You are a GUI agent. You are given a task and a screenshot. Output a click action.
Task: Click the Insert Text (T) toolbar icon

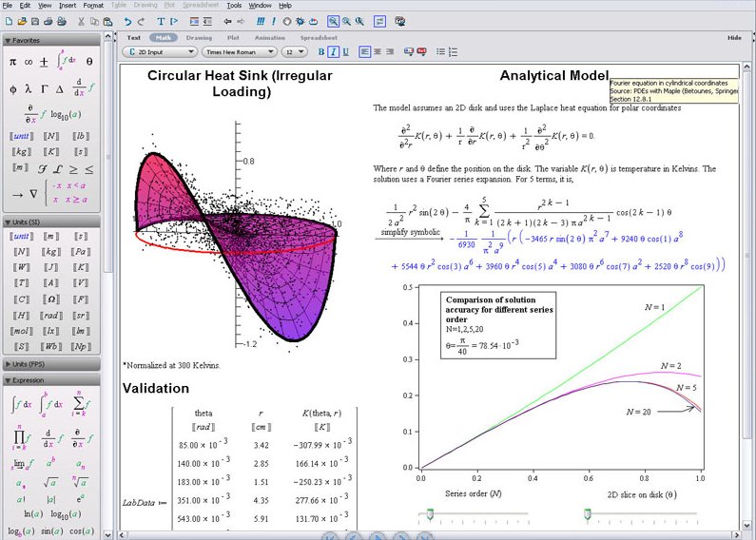160,20
